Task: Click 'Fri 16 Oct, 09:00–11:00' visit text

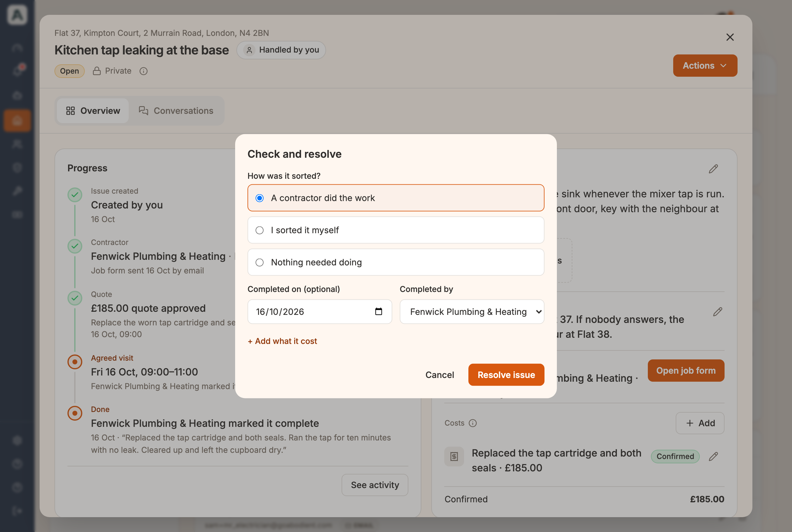Action: click(x=144, y=372)
